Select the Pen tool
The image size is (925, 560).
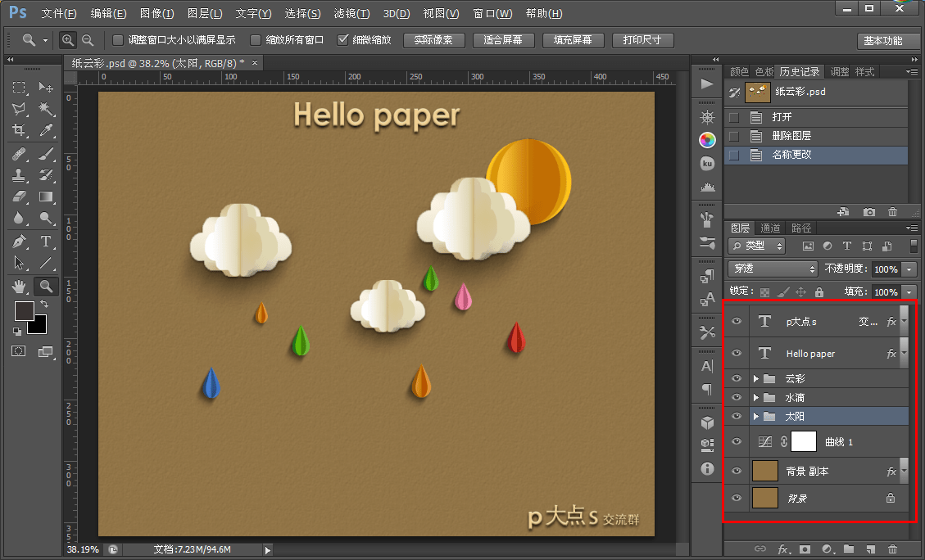point(19,241)
